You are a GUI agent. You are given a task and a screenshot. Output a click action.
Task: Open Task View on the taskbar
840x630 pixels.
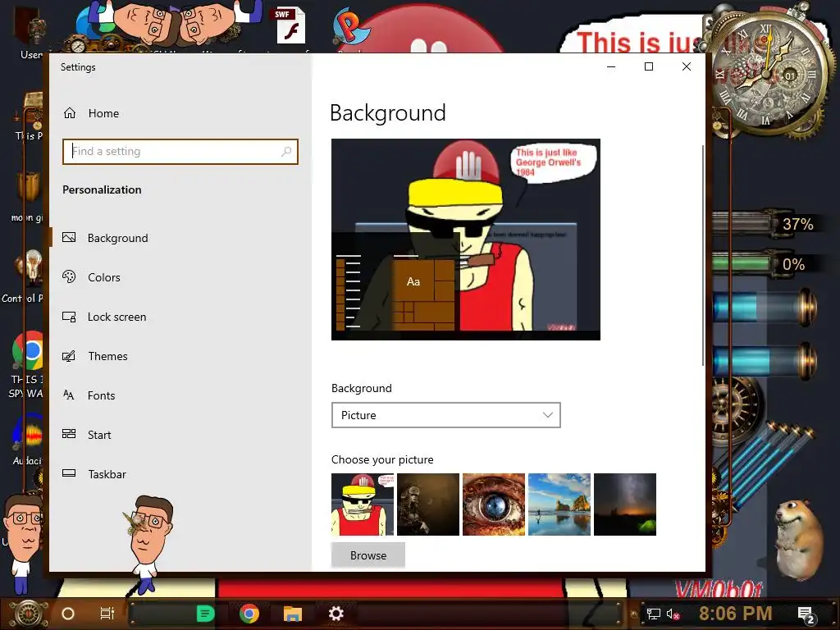[x=107, y=614]
